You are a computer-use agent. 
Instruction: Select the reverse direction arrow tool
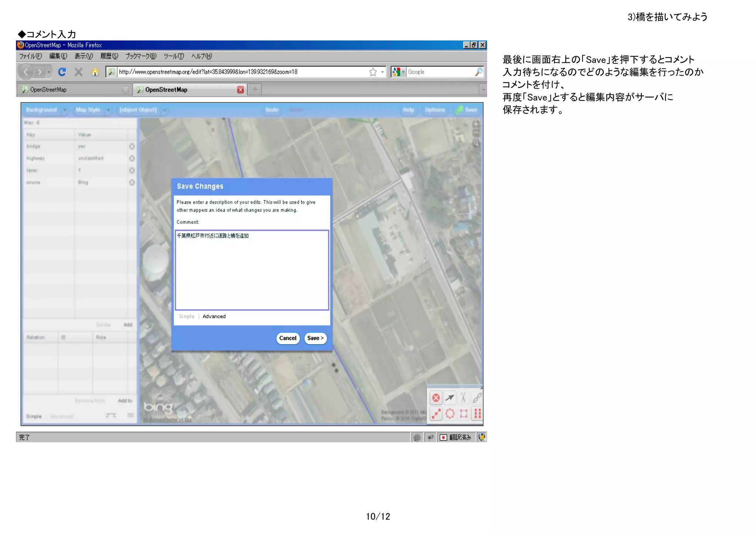(x=450, y=398)
